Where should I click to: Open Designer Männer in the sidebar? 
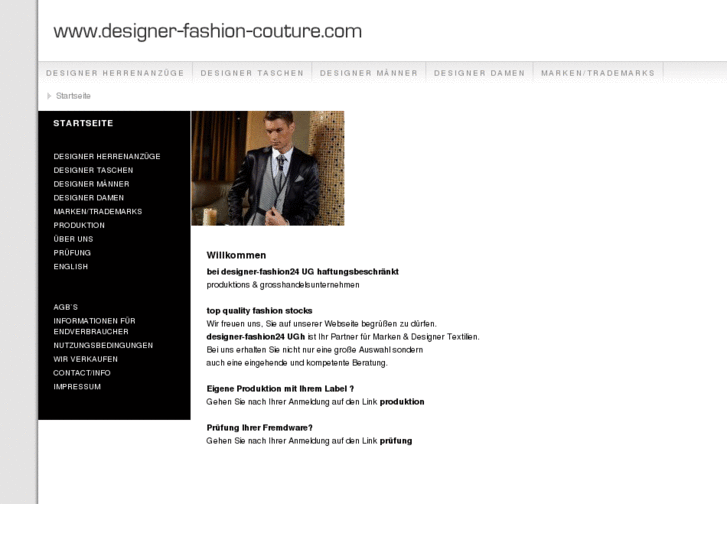[x=91, y=184]
